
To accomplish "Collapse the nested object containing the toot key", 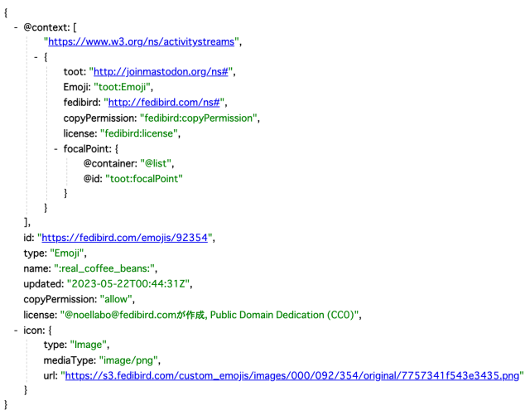I will (x=36, y=57).
